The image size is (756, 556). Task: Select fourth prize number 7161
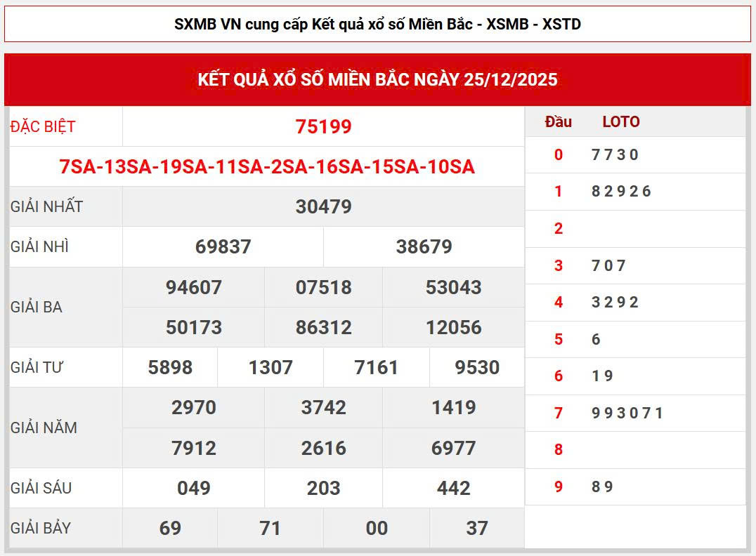coord(377,367)
